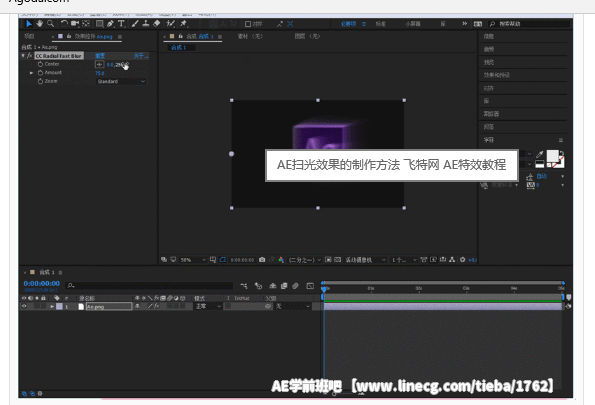Open the show channel color icon
The height and width of the screenshot is (405, 595).
pyautogui.click(x=281, y=260)
